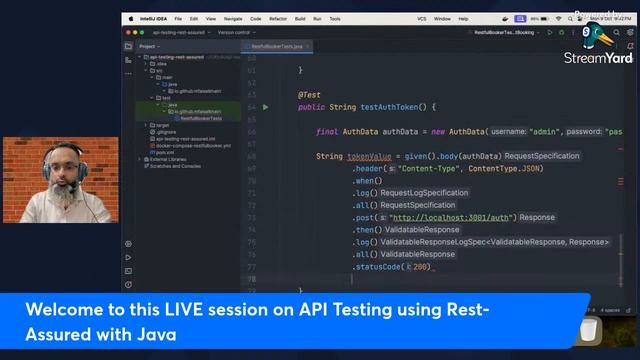Open the Help menu
This screenshot has height=360, width=640.
pyautogui.click(x=463, y=19)
